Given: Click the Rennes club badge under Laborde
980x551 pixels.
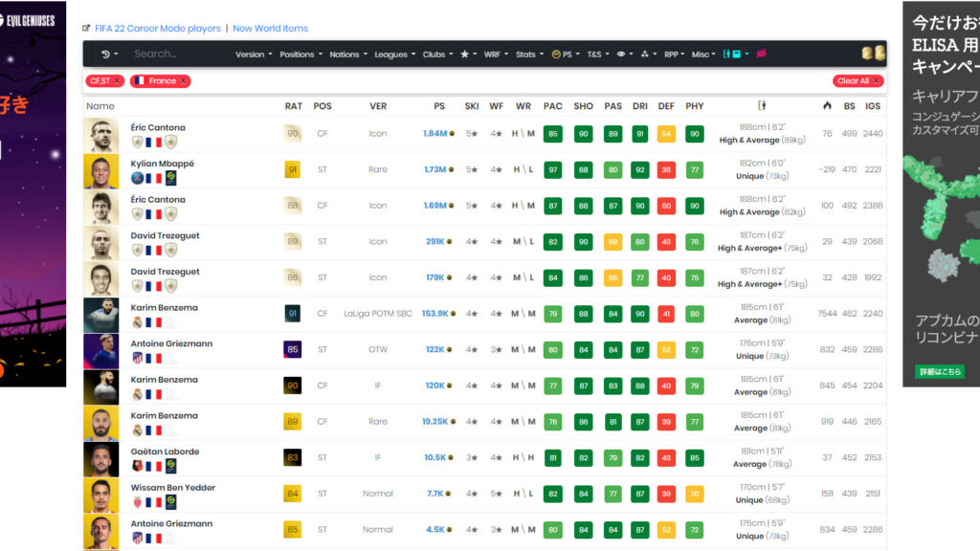Looking at the screenshot, I should coord(138,466).
